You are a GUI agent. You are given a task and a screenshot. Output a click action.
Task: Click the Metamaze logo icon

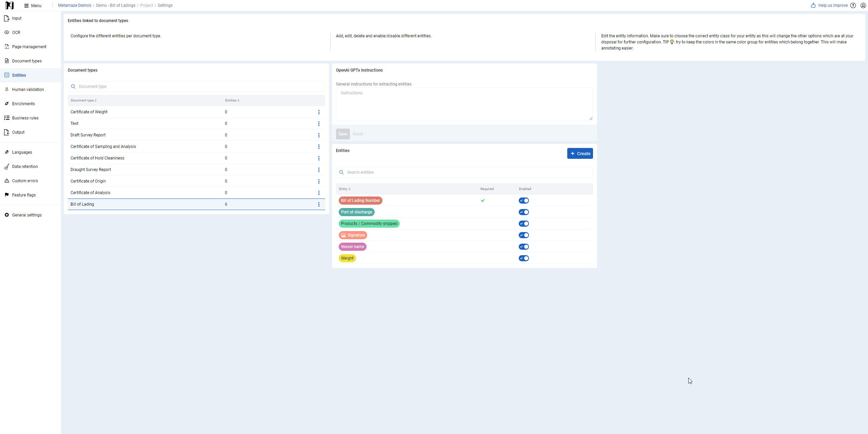click(x=9, y=5)
